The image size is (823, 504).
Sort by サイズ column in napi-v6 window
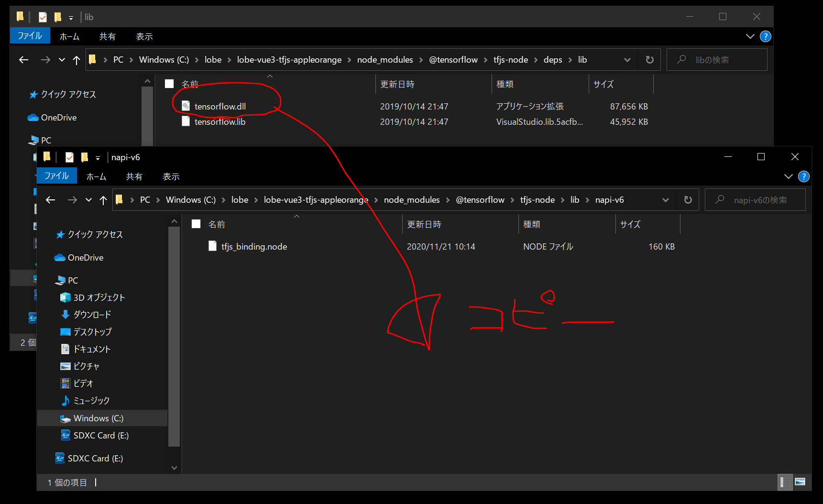(x=630, y=224)
